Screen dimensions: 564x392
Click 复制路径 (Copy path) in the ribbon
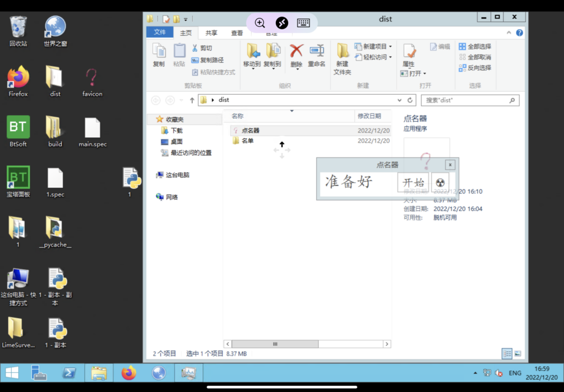tap(208, 60)
